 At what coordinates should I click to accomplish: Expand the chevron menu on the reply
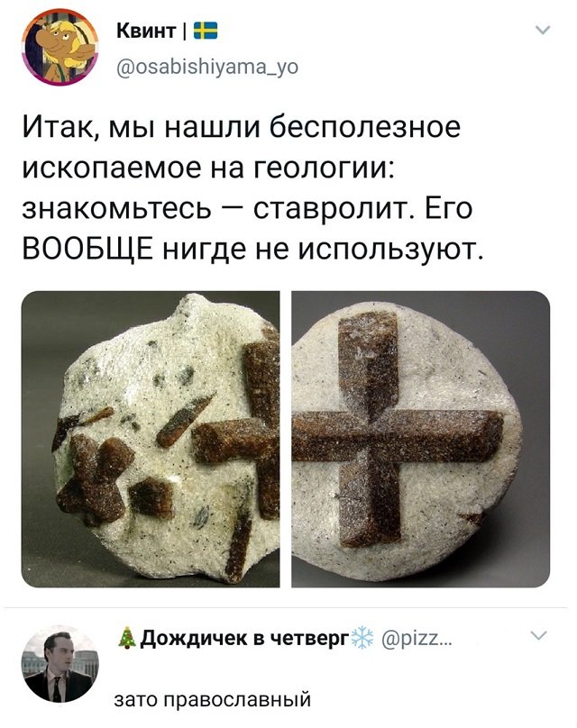(x=539, y=635)
